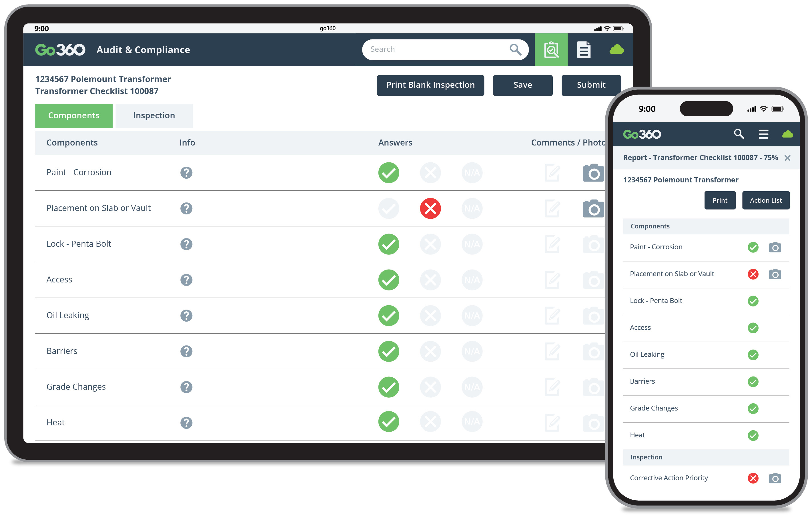The width and height of the screenshot is (812, 516).
Task: Tap the phone search magnifier icon
Action: (x=739, y=134)
